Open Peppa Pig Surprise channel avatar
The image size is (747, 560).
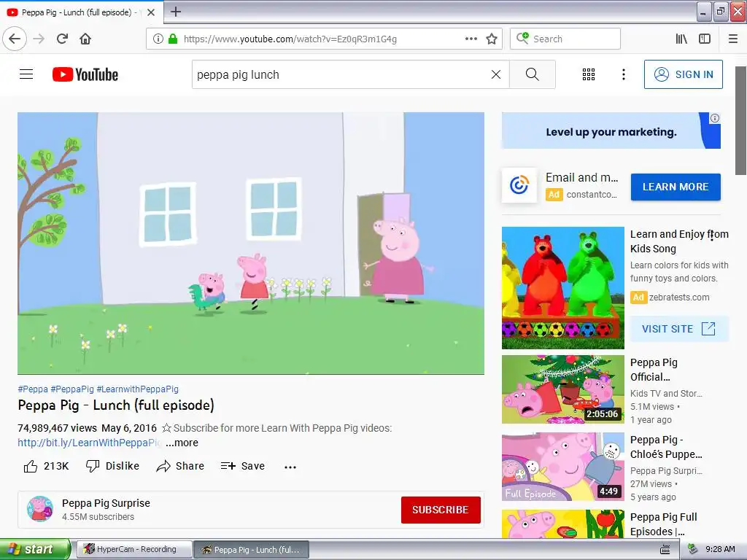pos(40,508)
